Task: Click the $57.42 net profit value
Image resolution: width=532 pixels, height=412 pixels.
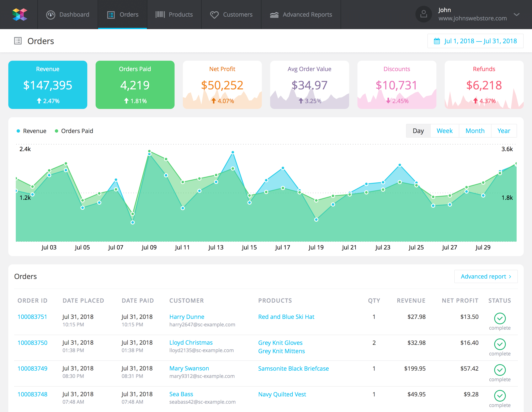Action: coord(469,368)
